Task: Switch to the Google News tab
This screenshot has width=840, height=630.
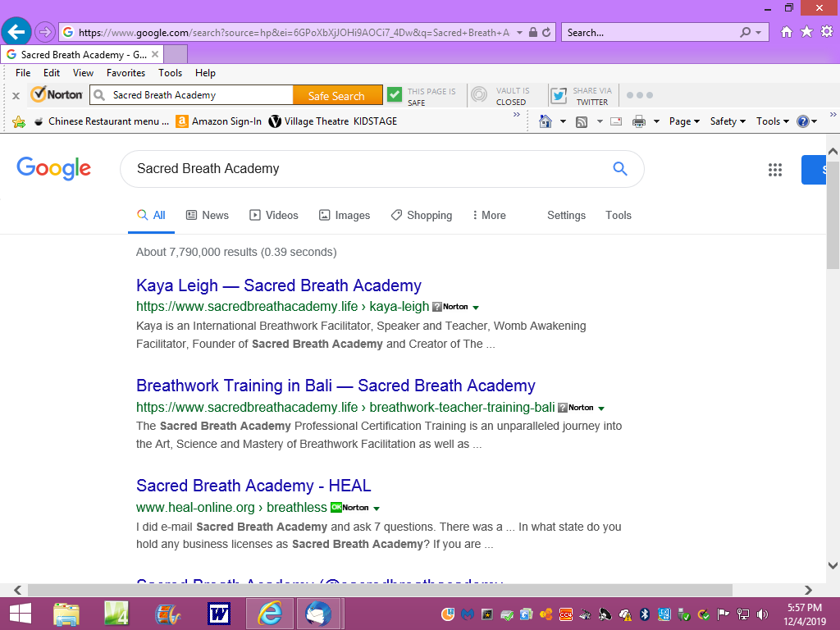Action: [x=208, y=216]
